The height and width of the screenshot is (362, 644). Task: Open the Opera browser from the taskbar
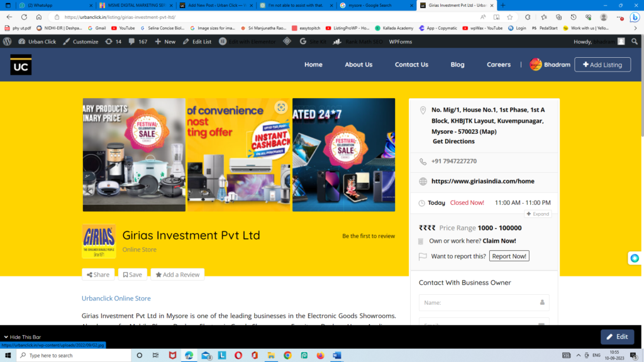point(238,356)
